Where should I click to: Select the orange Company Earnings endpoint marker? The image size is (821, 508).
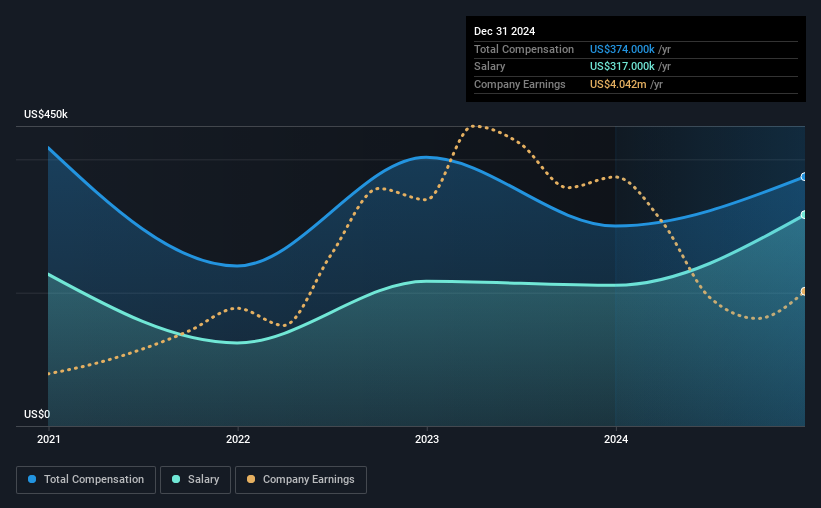[x=804, y=291]
